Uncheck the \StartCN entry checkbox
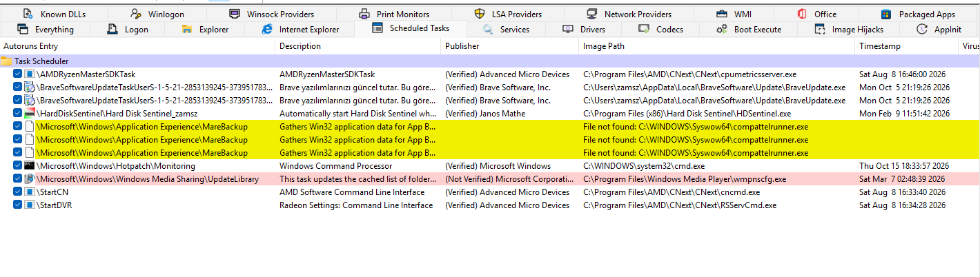The height and width of the screenshot is (277, 980). pyautogui.click(x=17, y=192)
